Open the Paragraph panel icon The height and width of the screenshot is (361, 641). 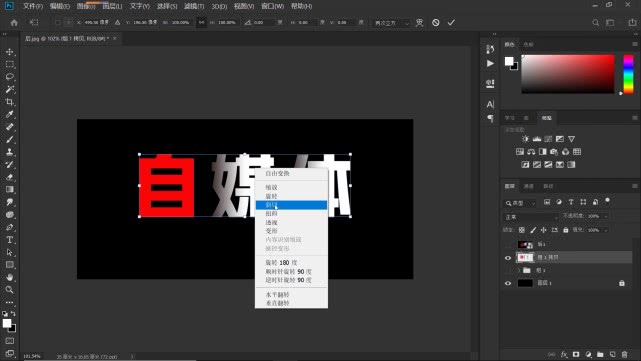pyautogui.click(x=490, y=119)
